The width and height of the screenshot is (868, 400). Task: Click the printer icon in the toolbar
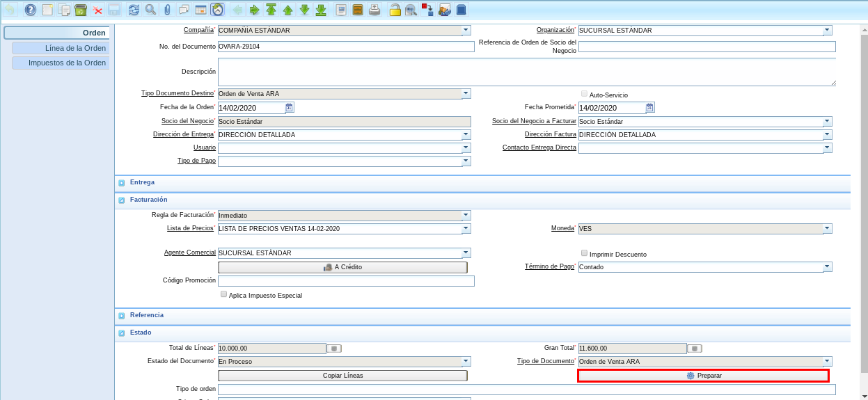(x=374, y=10)
